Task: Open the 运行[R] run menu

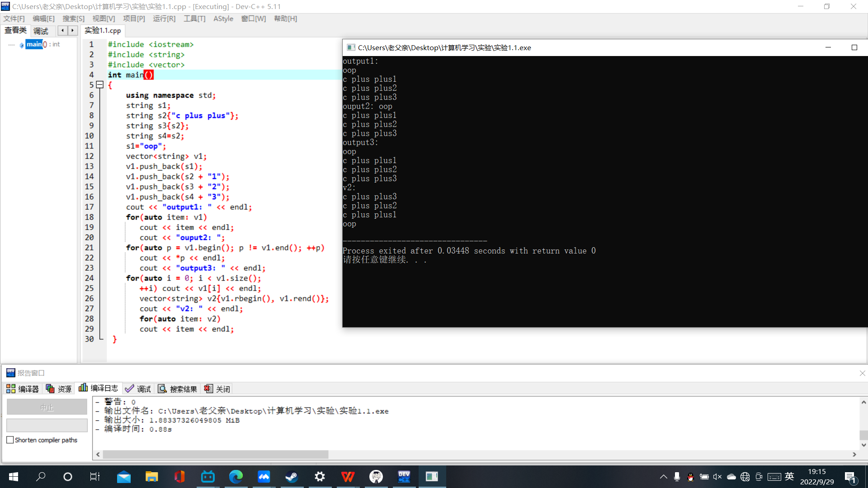Action: tap(164, 19)
